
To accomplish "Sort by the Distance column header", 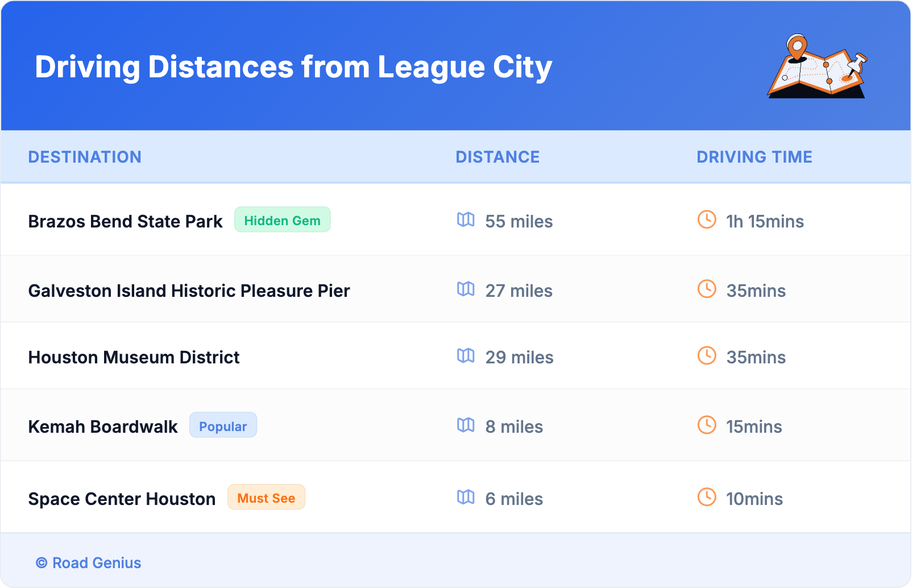I will (x=498, y=157).
